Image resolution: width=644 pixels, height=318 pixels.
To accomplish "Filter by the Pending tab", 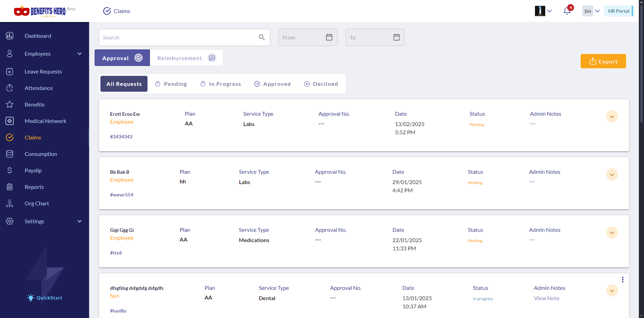I will point(171,84).
